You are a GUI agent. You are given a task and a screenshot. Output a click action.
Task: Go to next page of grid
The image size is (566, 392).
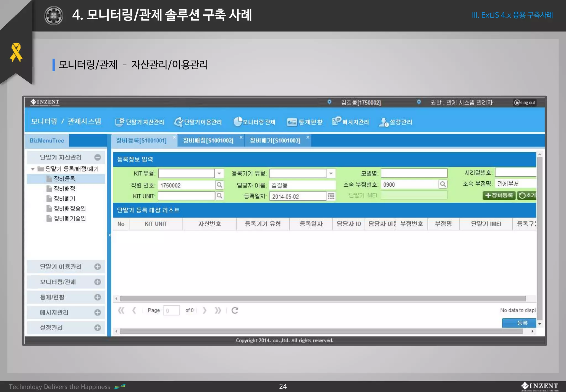[205, 310]
